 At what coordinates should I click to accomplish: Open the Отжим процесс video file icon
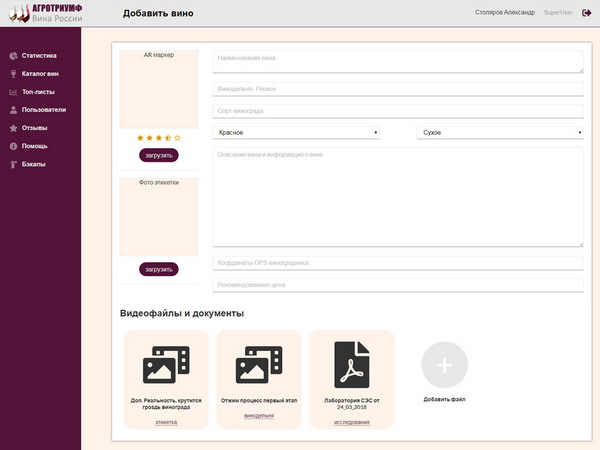coord(259,365)
